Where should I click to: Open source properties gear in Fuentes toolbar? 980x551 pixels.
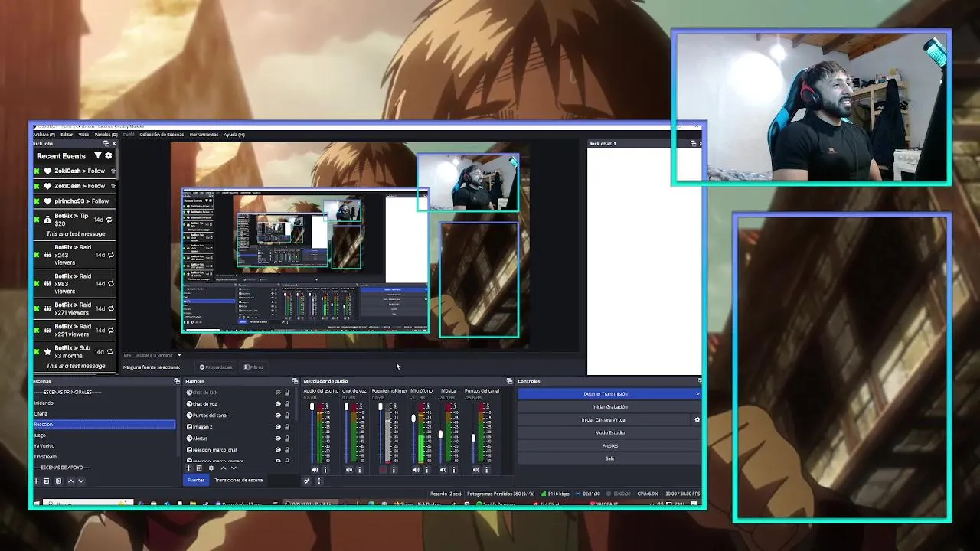[211, 468]
